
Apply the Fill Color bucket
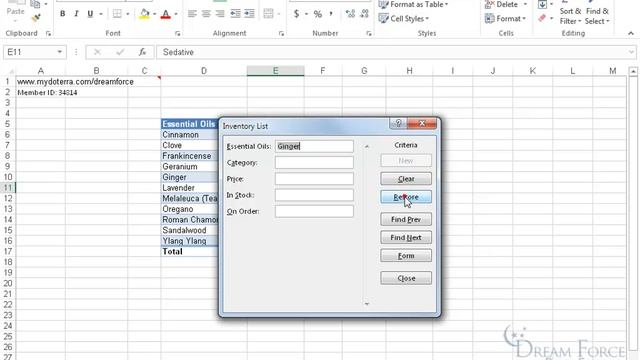pyautogui.click(x=144, y=14)
